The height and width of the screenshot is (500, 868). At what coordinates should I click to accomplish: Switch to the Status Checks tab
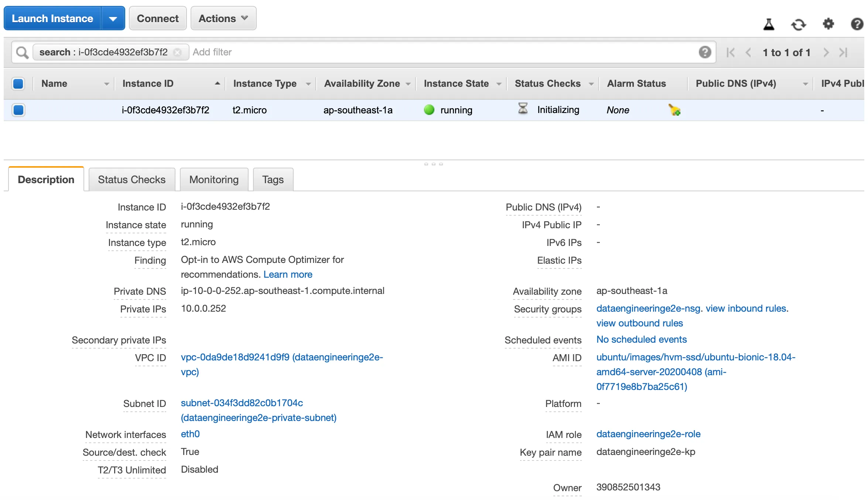[132, 180]
